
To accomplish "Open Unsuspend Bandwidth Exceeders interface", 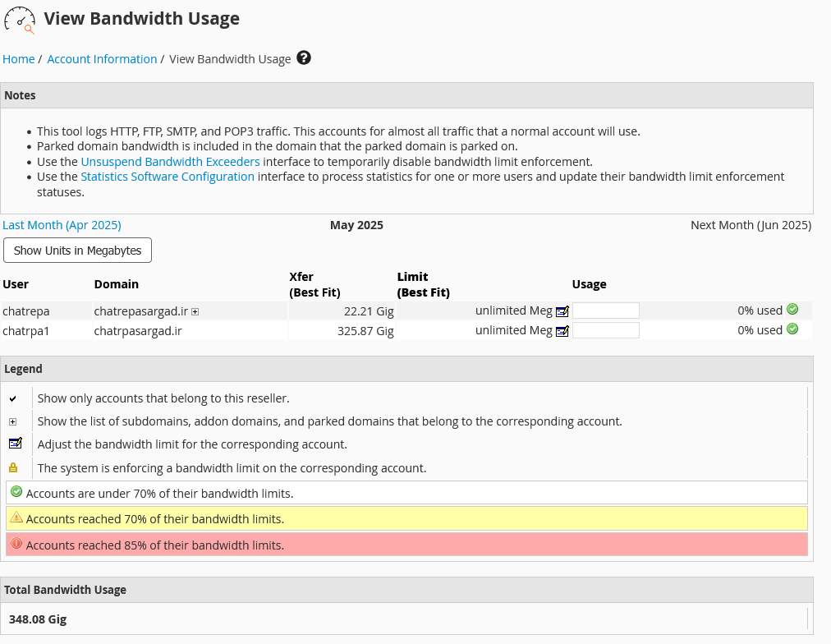I will [x=170, y=162].
